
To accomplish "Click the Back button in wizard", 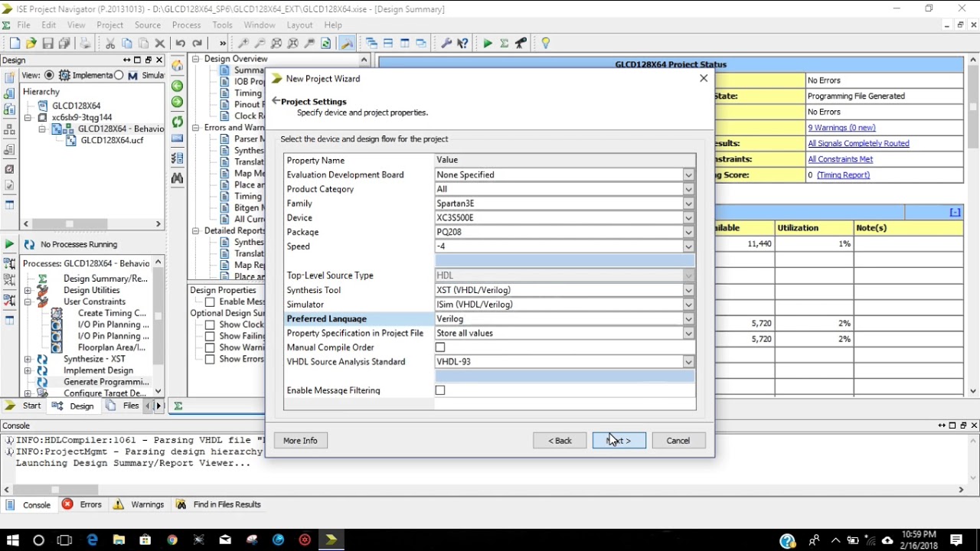I will 560,441.
